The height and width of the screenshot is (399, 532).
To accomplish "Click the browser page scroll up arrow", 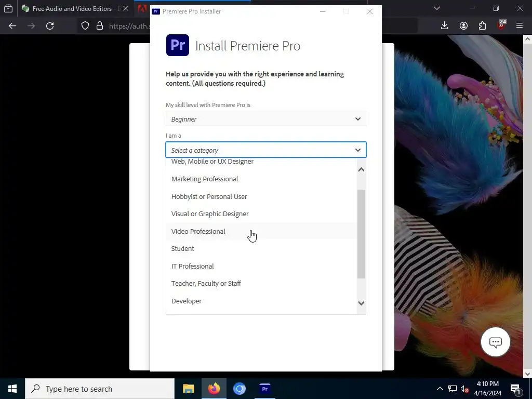I will pos(528,39).
